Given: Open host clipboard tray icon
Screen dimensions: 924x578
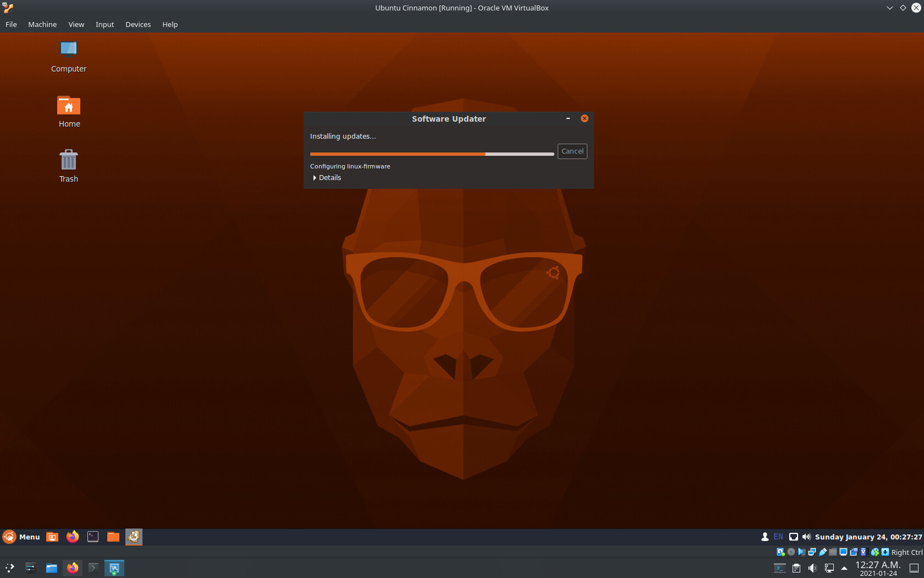Looking at the screenshot, I should tap(796, 568).
